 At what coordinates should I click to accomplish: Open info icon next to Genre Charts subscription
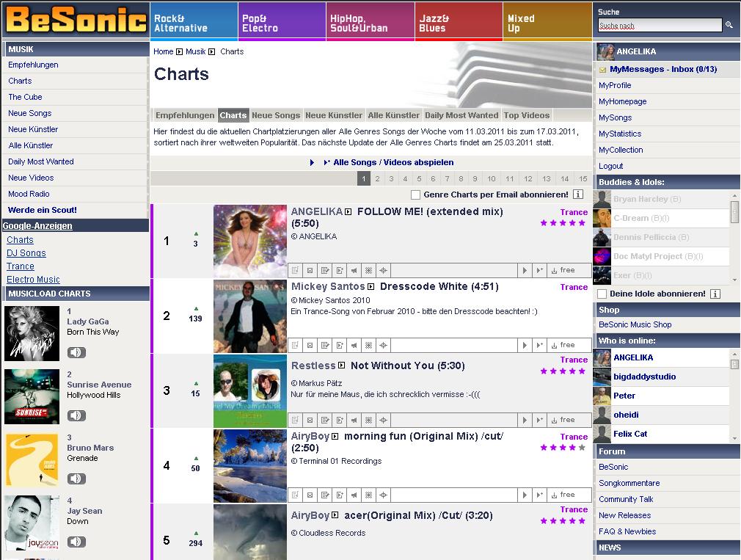pos(577,194)
